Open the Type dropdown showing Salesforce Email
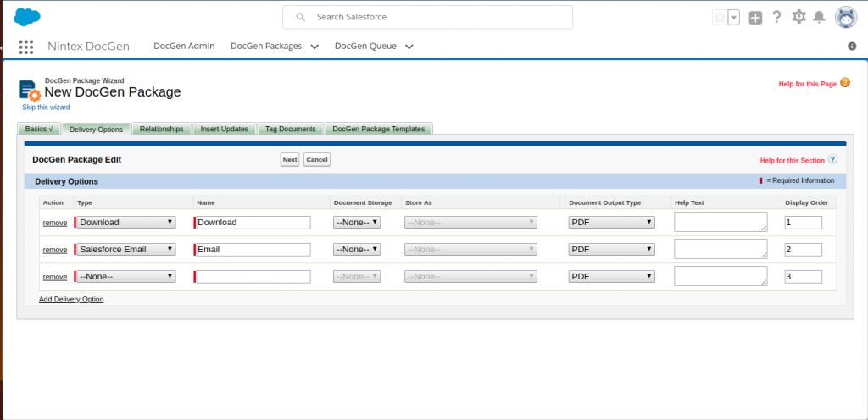868x420 pixels. pyautogui.click(x=126, y=249)
